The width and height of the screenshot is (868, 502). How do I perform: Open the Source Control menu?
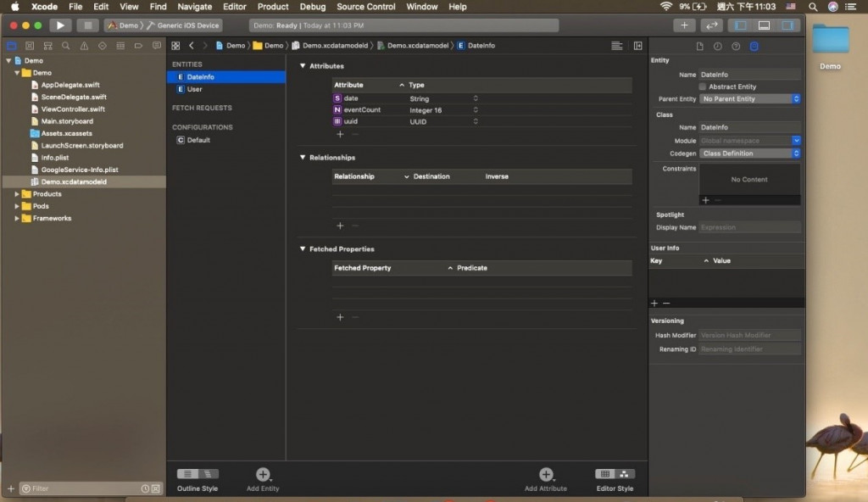pyautogui.click(x=366, y=7)
